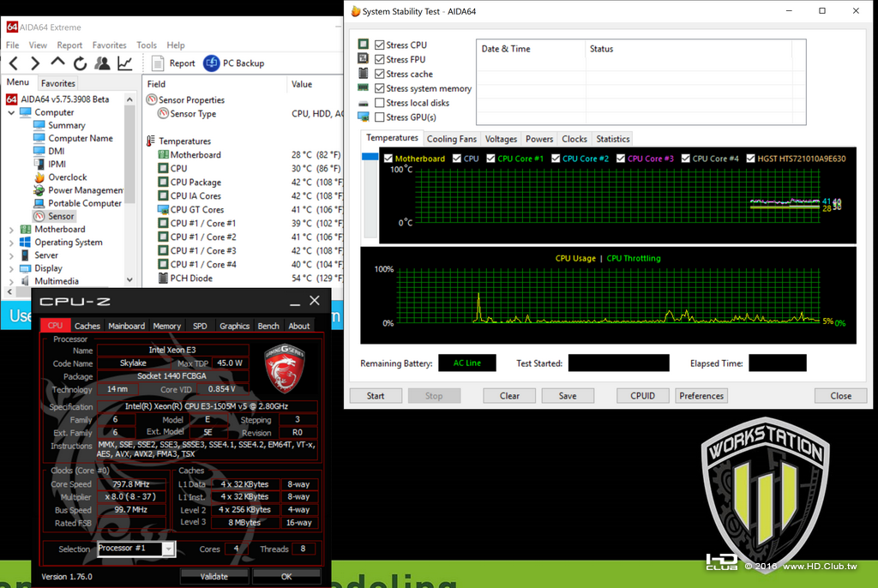Open the Processor #1 selection dropdown
This screenshot has width=878, height=588.
168,549
